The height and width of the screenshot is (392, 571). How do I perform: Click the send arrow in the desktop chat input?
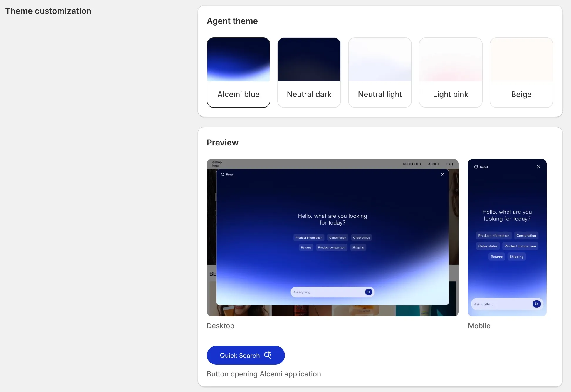coord(369,292)
